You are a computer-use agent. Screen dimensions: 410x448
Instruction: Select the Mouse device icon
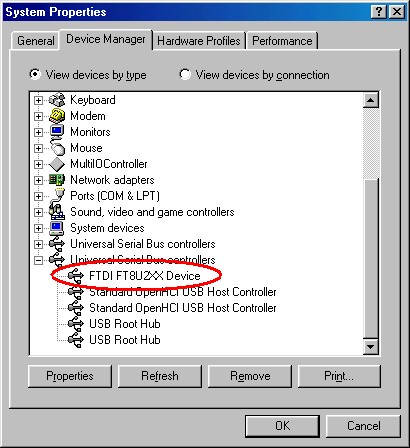[57, 148]
